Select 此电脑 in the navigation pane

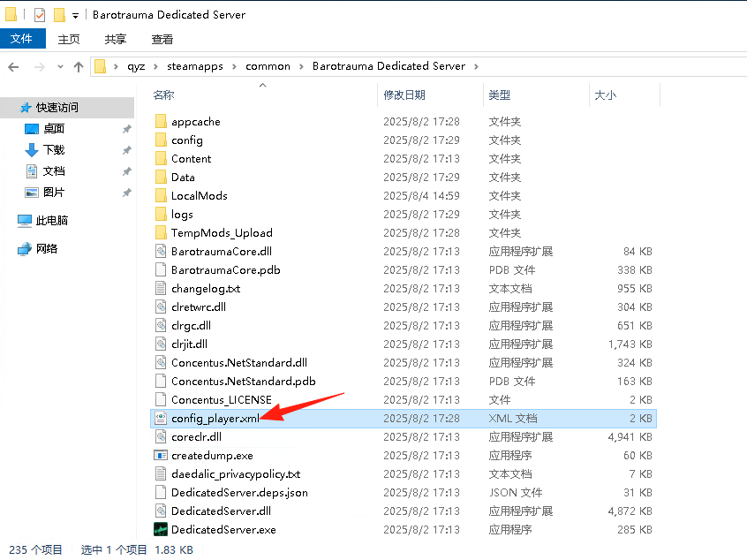point(52,221)
